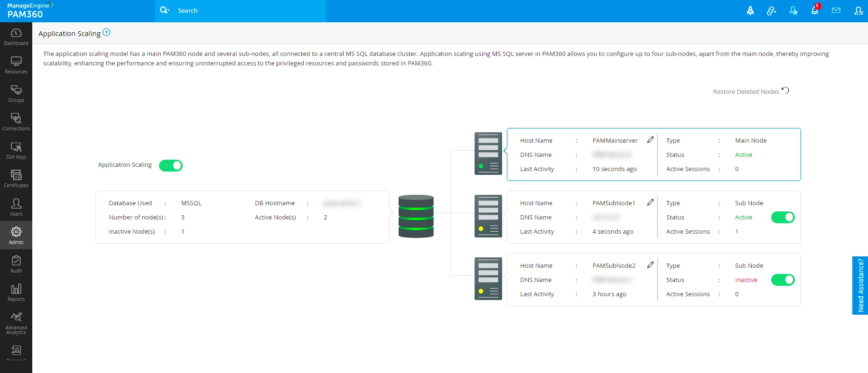Click the Number of node(s) label
868x373 pixels.
pyautogui.click(x=136, y=217)
